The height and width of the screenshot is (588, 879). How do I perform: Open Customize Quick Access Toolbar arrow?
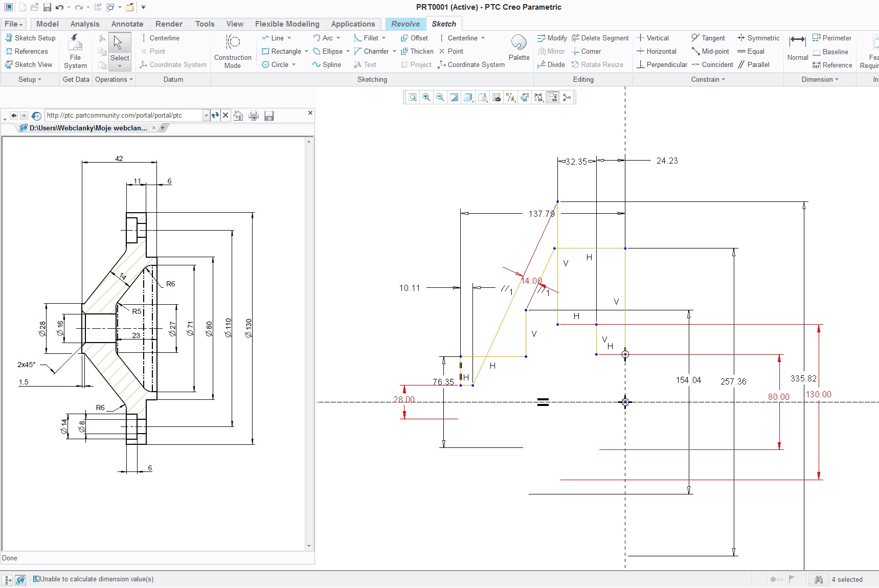pyautogui.click(x=143, y=8)
